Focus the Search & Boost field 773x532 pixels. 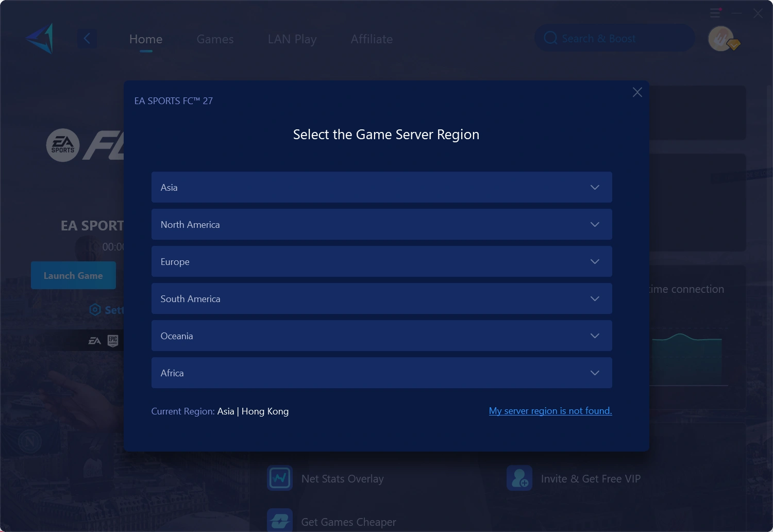point(614,38)
